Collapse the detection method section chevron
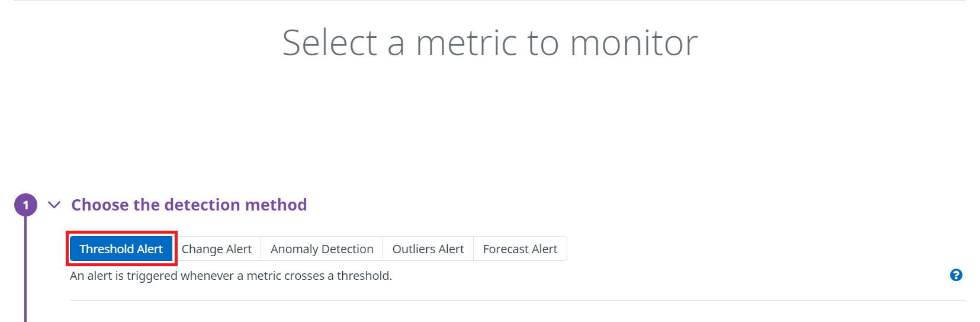The height and width of the screenshot is (322, 980). tap(54, 205)
